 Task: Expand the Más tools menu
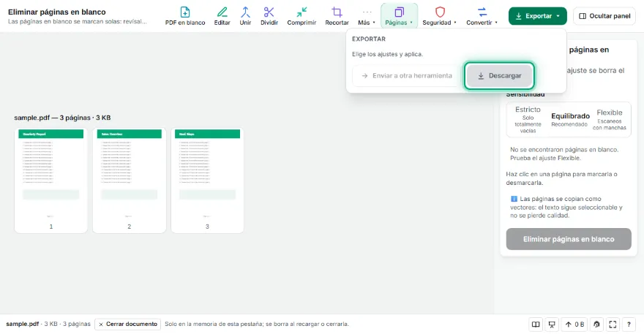coord(367,16)
